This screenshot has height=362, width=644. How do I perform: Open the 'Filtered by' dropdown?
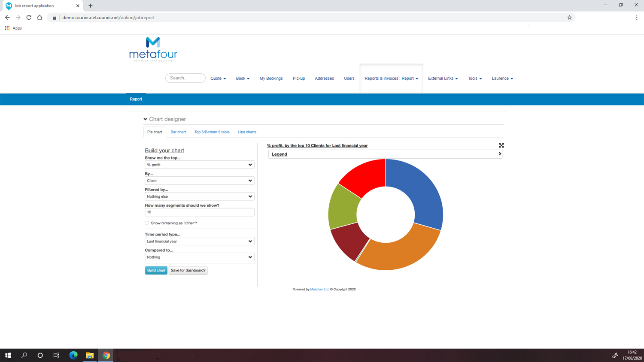point(200,196)
